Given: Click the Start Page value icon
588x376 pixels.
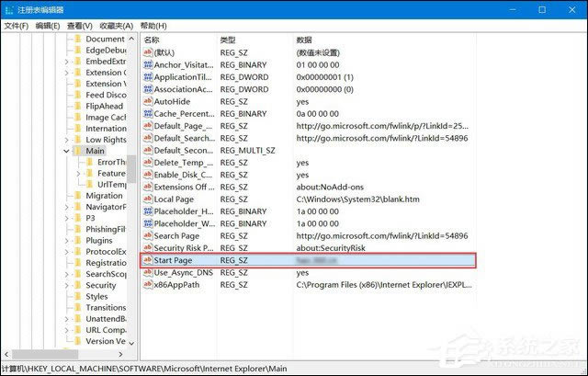Looking at the screenshot, I should (148, 260).
